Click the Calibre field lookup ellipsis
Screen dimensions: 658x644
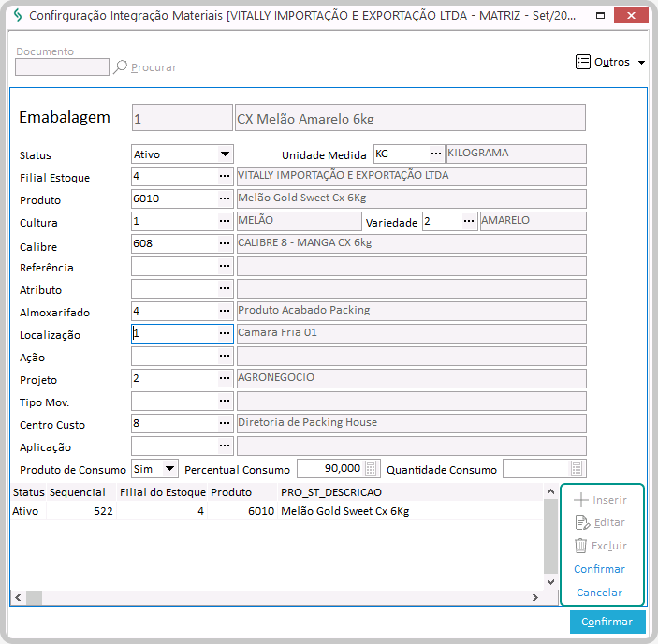pyautogui.click(x=225, y=243)
